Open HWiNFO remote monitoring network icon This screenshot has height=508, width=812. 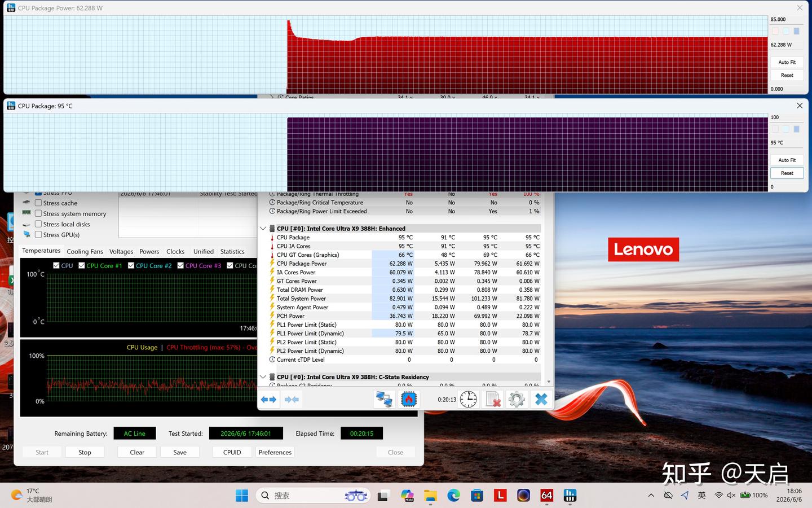[384, 400]
